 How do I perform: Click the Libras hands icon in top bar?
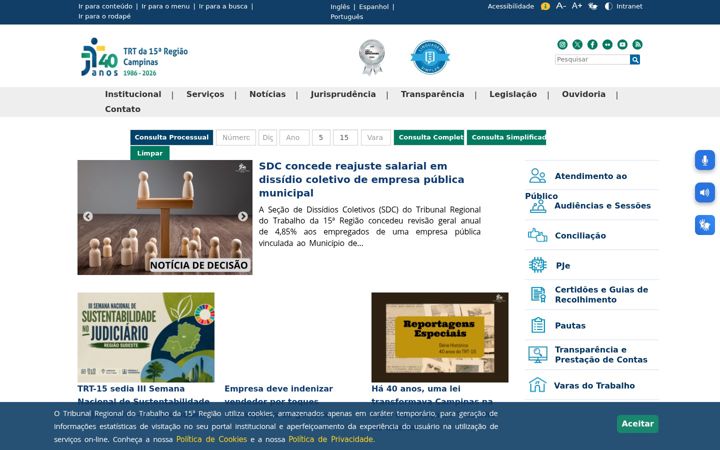click(x=593, y=6)
